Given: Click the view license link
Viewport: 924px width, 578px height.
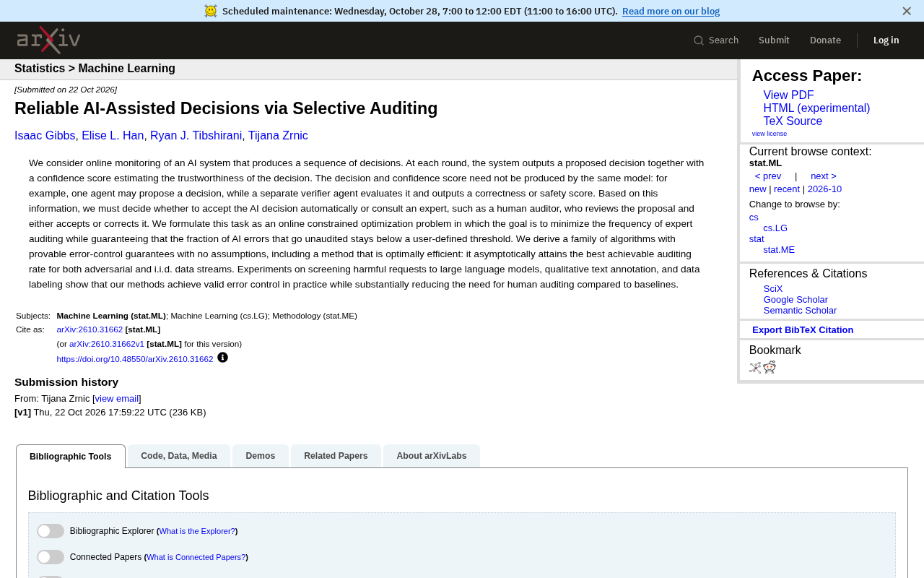Looking at the screenshot, I should coord(770,134).
